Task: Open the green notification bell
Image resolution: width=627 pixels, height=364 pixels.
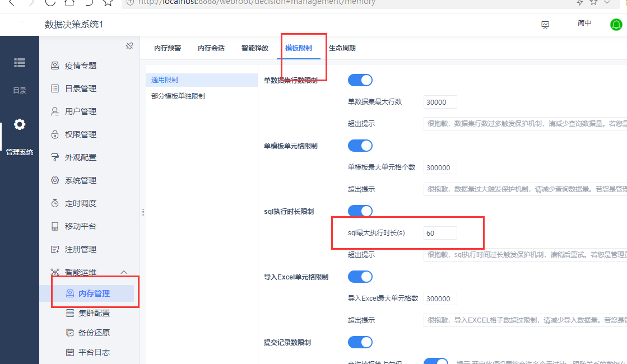Action: point(616,25)
